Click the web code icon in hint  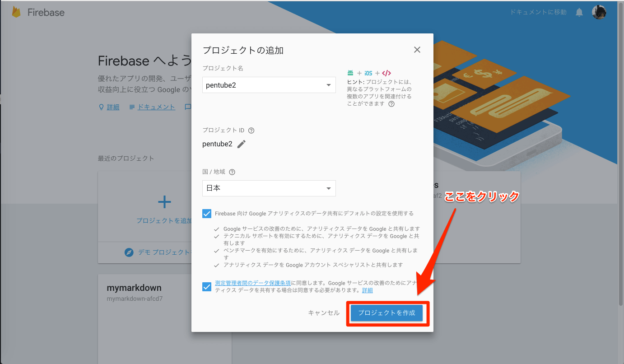pos(386,73)
